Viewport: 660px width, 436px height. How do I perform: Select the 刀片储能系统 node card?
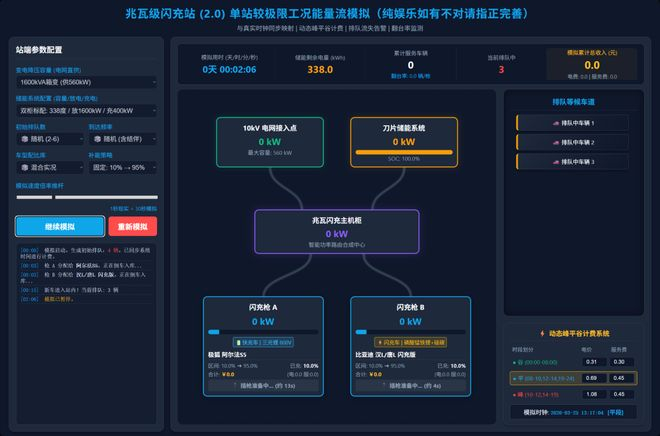pos(404,142)
